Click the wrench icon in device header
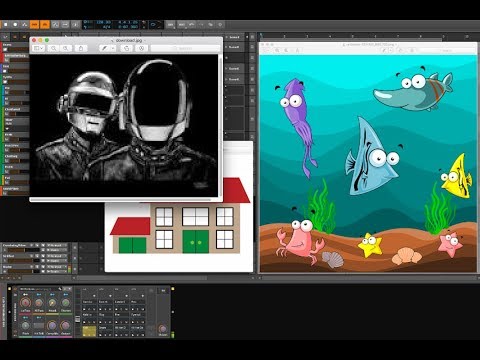The height and width of the screenshot is (360, 480). coord(60,289)
